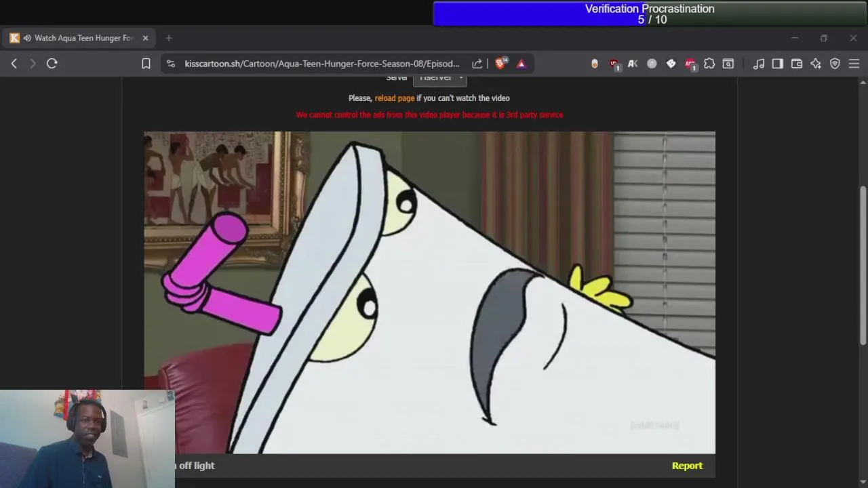Click the Report link below the video
868x488 pixels.
(687, 466)
